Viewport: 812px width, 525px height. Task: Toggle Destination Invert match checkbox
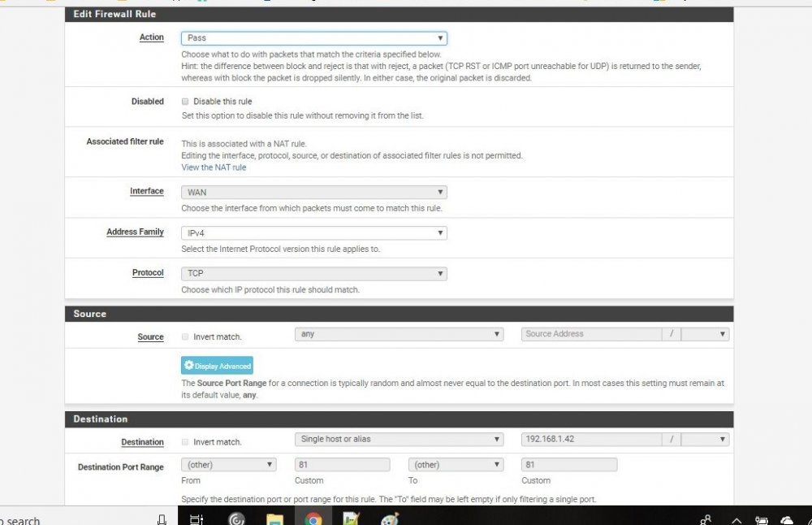185,442
